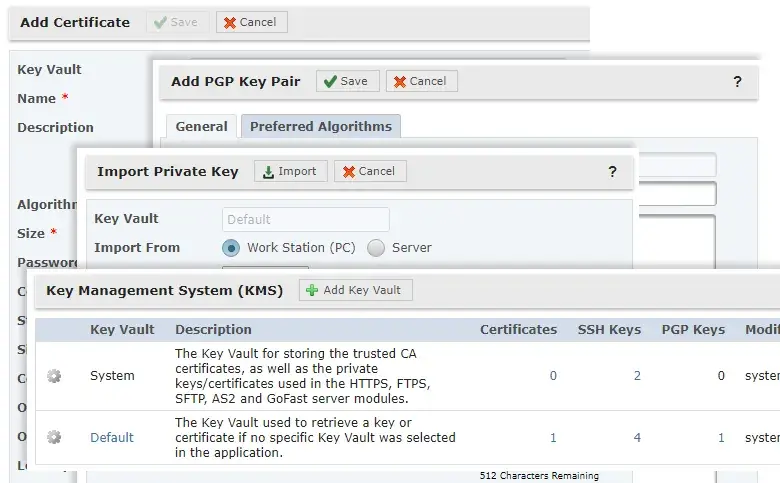The height and width of the screenshot is (483, 780).
Task: Click Import in Import Private Key dialog
Action: pyautogui.click(x=290, y=171)
